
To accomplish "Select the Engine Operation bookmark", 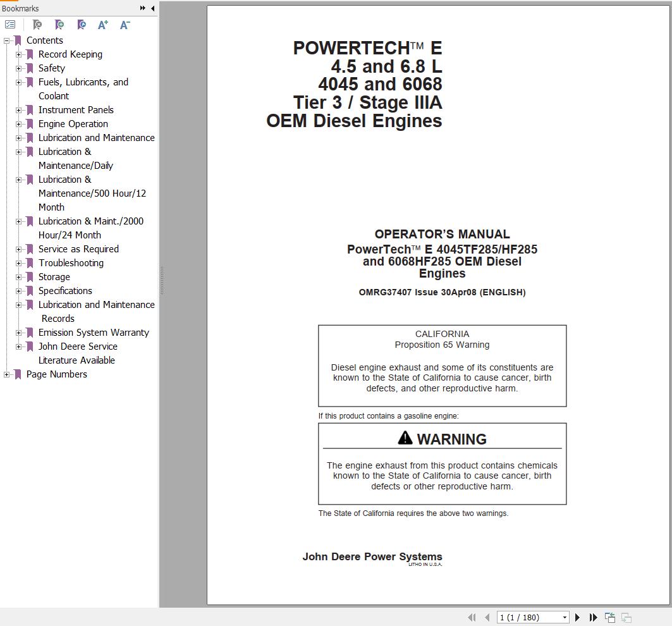I will click(x=73, y=124).
